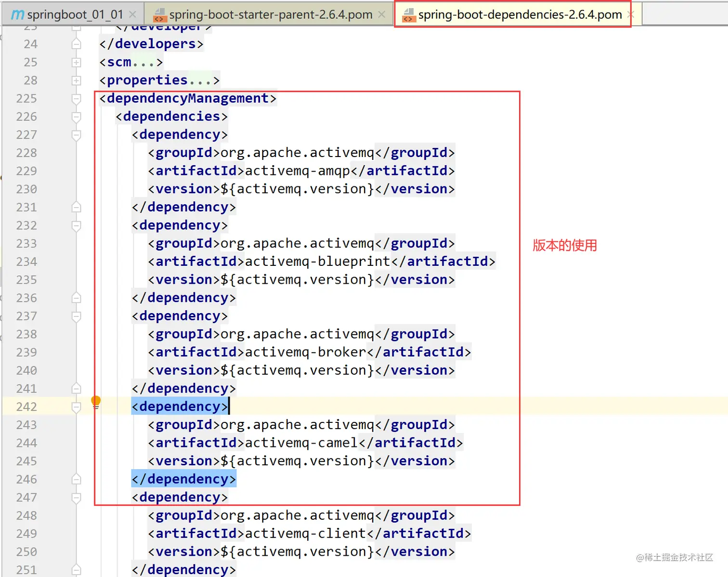The height and width of the screenshot is (577, 728).
Task: Close the spring-boot-dependencies-2.6.4.pom tab
Action: tap(631, 14)
